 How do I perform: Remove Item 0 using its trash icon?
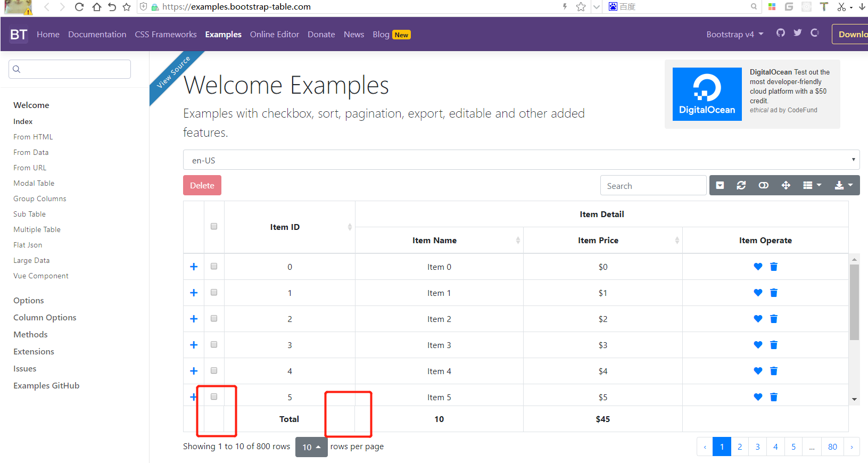774,267
